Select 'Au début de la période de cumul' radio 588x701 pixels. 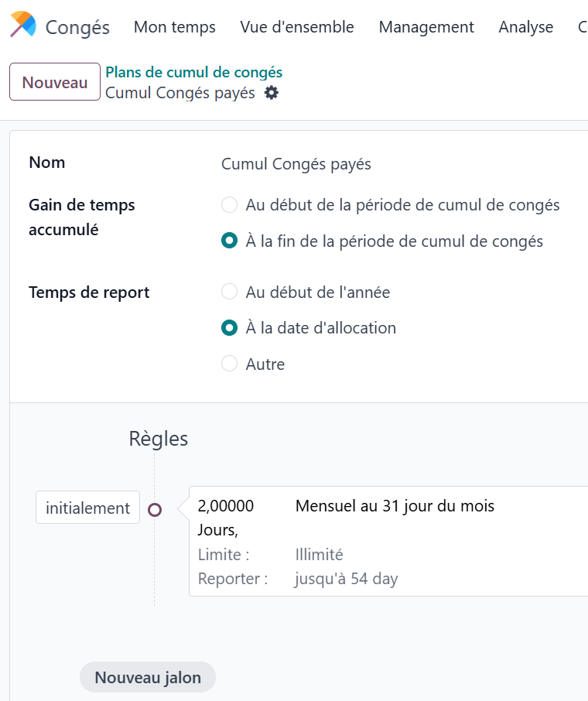229,205
